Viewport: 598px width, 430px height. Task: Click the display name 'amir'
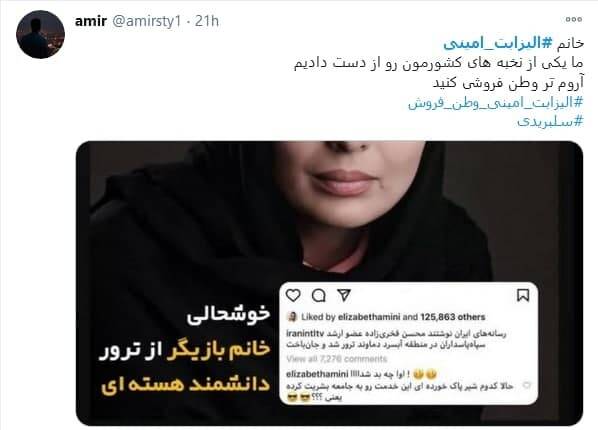(x=90, y=21)
